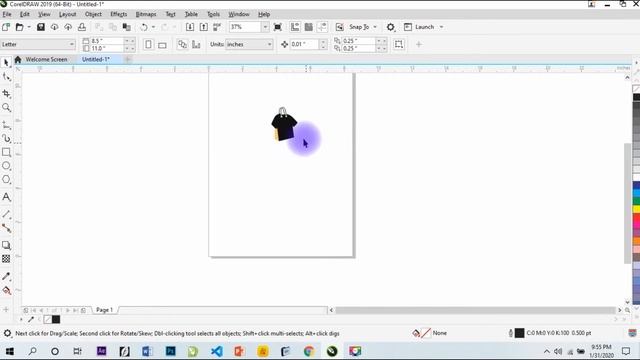Save the document with disk icon

pyautogui.click(x=40, y=27)
